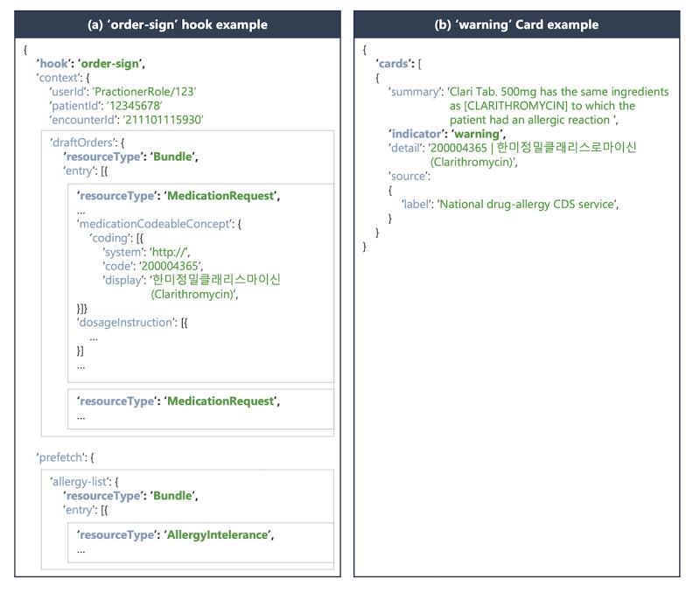
Task: Collapse the 'draftOrders' object key
Action: pos(82,143)
